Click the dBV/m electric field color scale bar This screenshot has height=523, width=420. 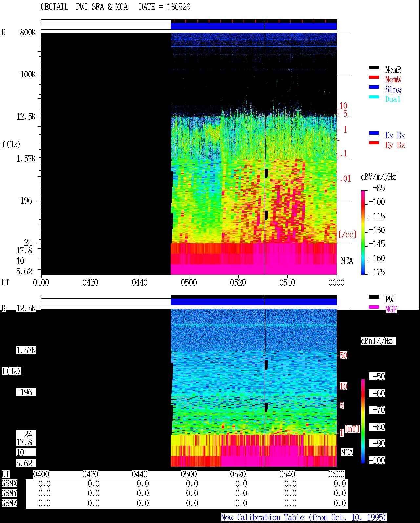pos(363,232)
